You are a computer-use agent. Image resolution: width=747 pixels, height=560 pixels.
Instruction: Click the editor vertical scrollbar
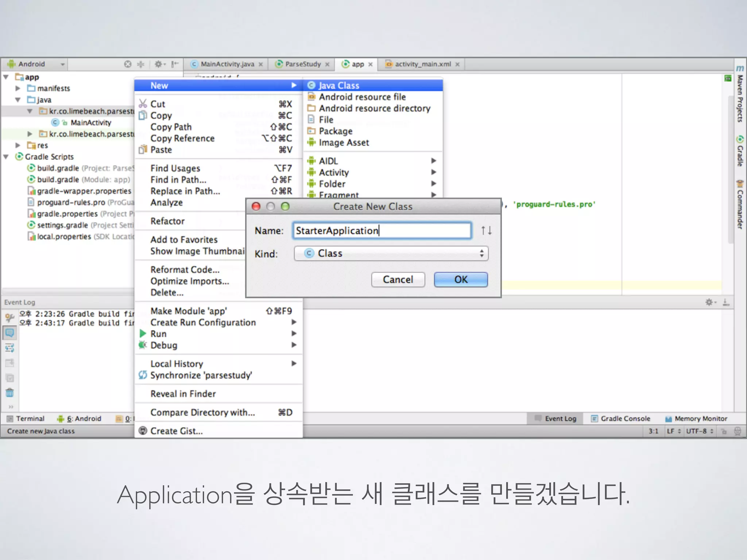(731, 170)
